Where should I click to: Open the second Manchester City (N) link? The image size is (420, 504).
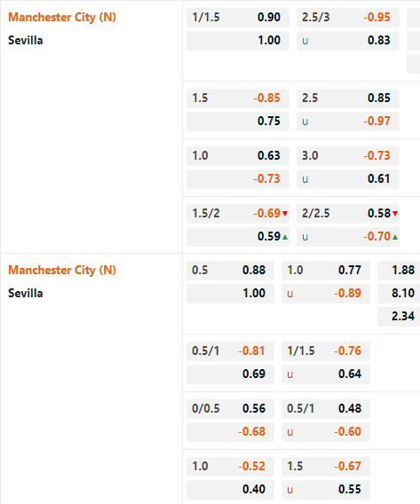point(62,270)
